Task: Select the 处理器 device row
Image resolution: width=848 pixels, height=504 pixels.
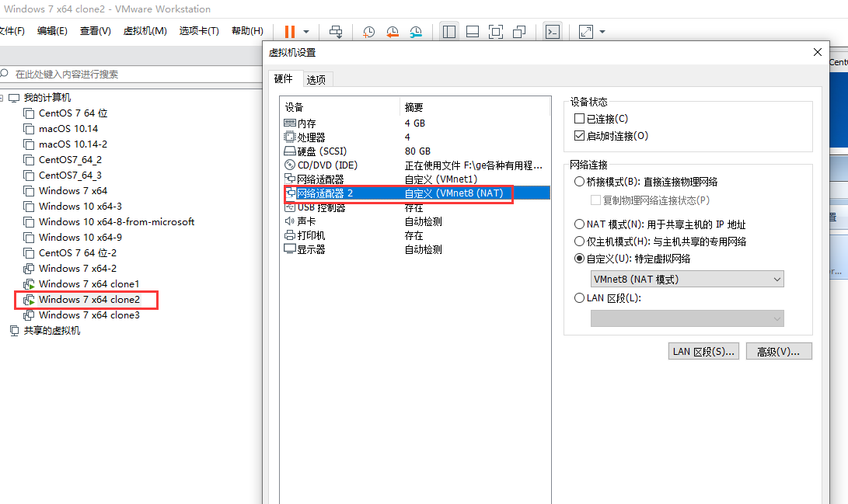Action: [415, 137]
